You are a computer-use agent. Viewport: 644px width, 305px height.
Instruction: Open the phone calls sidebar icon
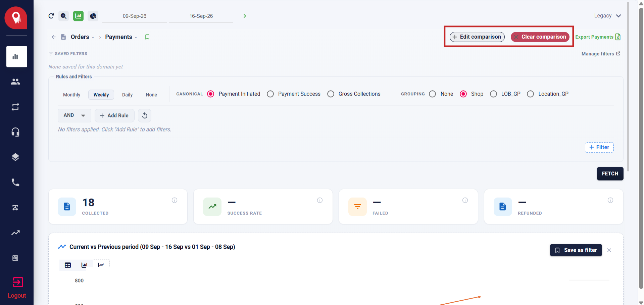coord(15,182)
